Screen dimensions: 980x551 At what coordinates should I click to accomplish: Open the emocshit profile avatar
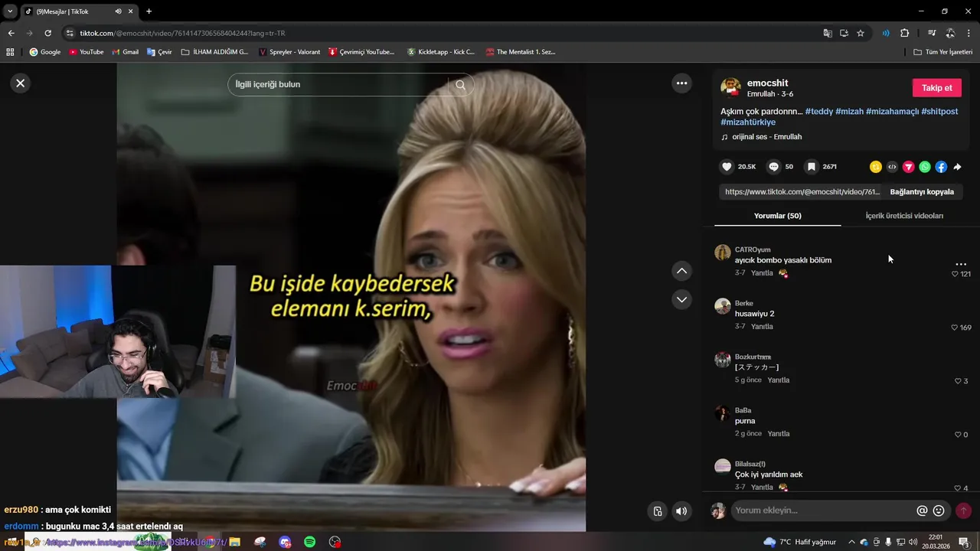[731, 87]
